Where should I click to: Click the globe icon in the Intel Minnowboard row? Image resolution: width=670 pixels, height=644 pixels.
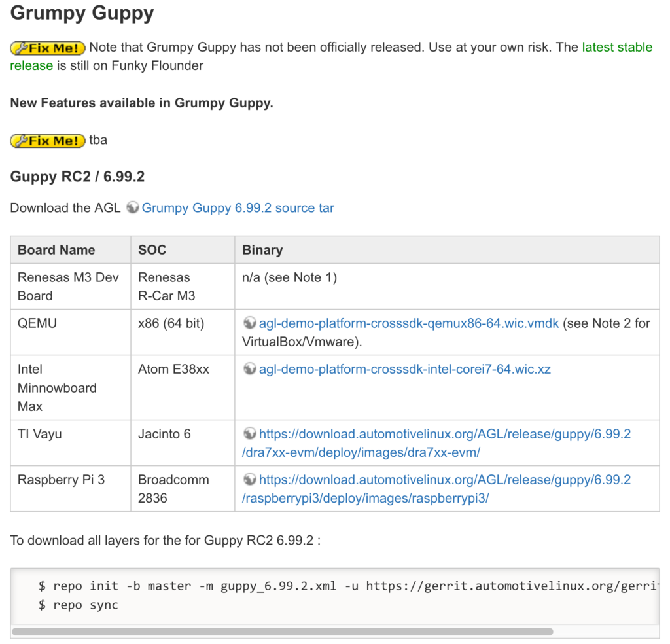coord(249,369)
